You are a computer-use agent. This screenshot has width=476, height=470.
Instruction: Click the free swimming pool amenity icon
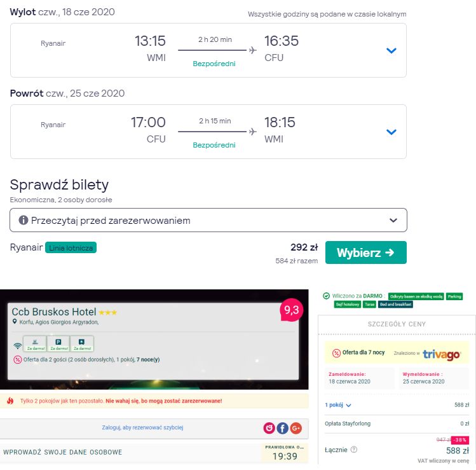(x=35, y=343)
